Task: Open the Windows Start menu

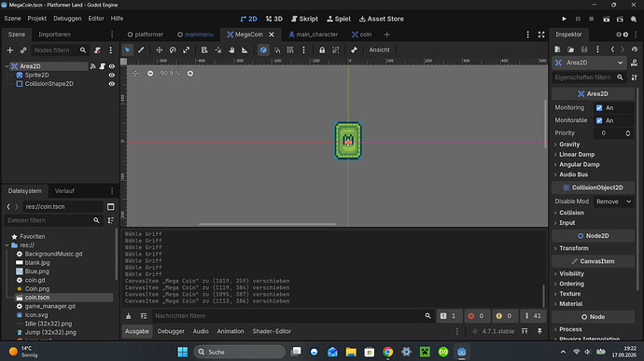Action: tap(183, 352)
